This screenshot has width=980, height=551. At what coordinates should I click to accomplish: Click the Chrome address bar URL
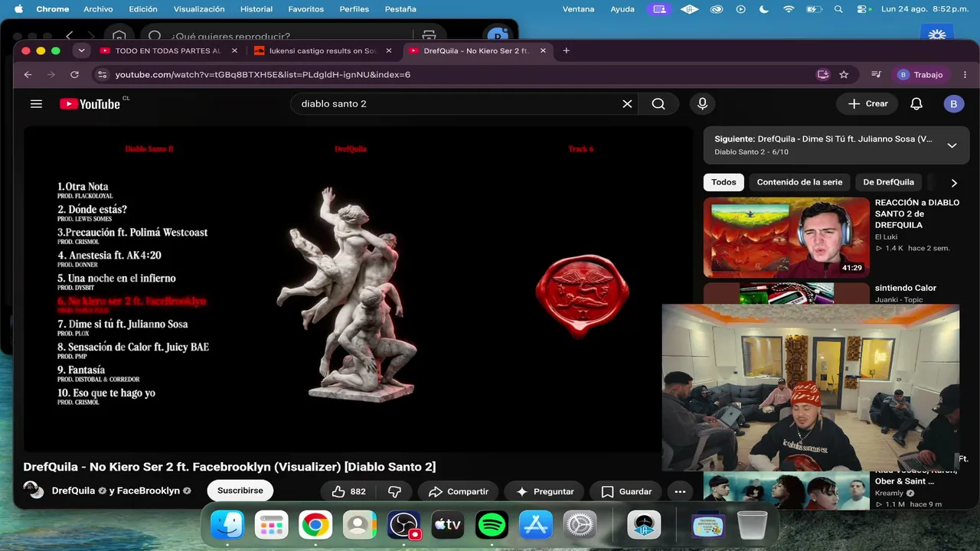pyautogui.click(x=263, y=75)
